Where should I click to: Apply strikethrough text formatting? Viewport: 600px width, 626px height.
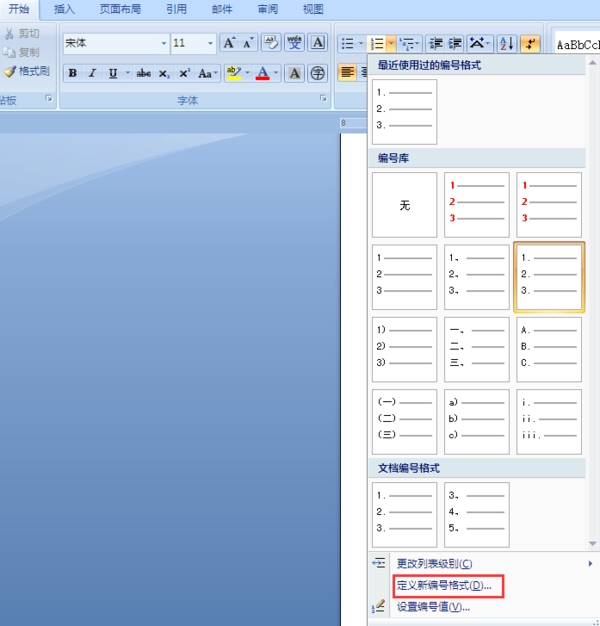pyautogui.click(x=144, y=73)
